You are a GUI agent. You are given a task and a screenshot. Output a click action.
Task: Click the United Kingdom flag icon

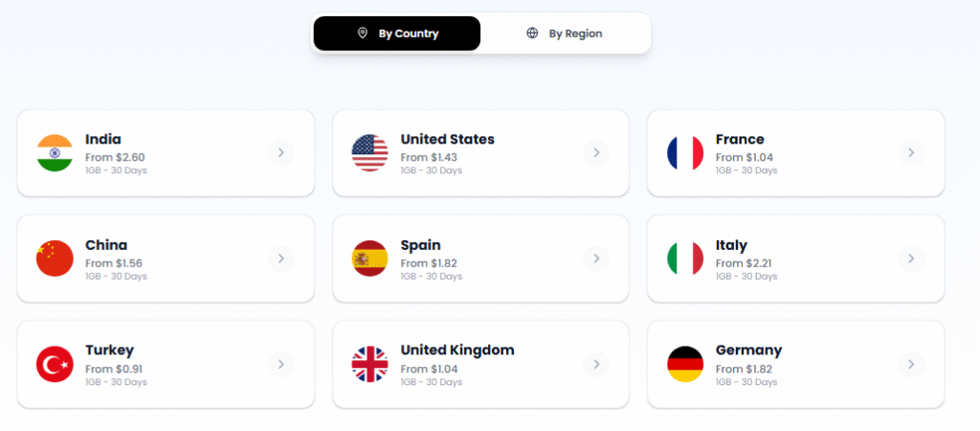click(x=369, y=364)
